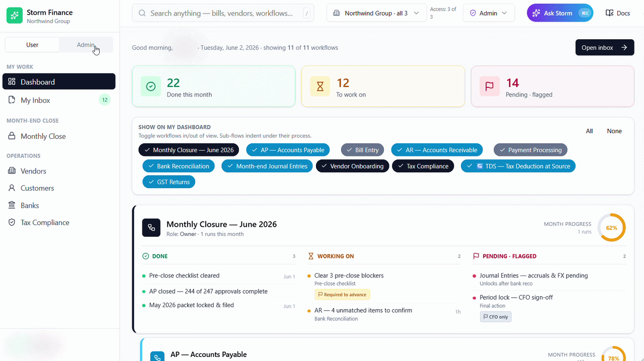Go to Banks in the sidebar
The image size is (644, 361).
click(59, 205)
